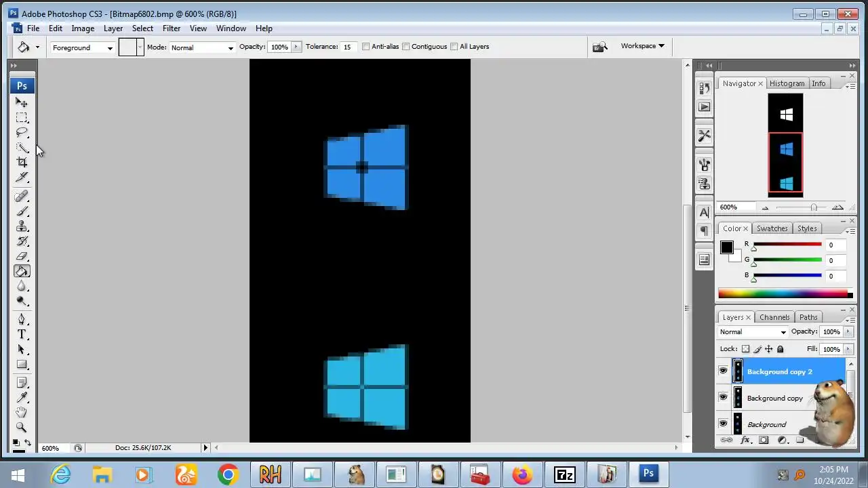The width and height of the screenshot is (868, 488).
Task: Open the Foreground fill source dropdown
Action: tap(82, 47)
